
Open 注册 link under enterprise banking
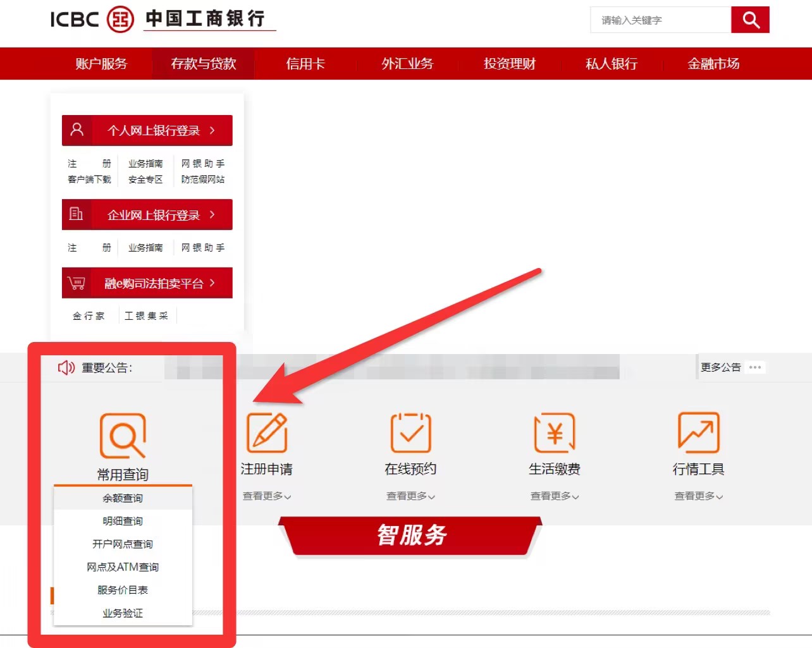89,248
